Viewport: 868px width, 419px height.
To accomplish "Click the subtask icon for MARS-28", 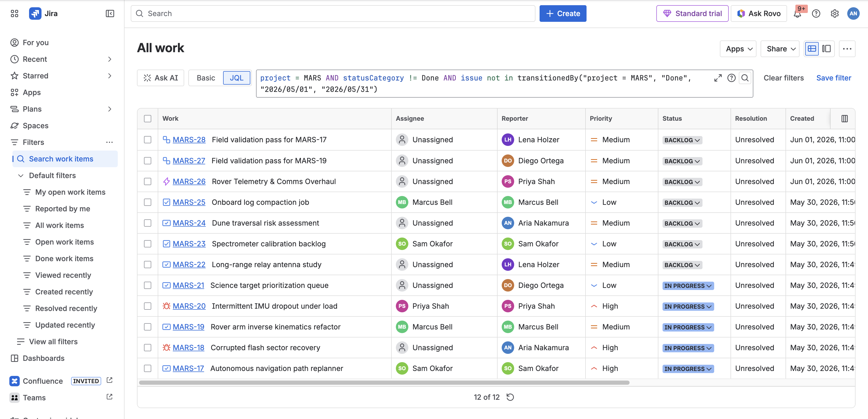I will [x=167, y=140].
